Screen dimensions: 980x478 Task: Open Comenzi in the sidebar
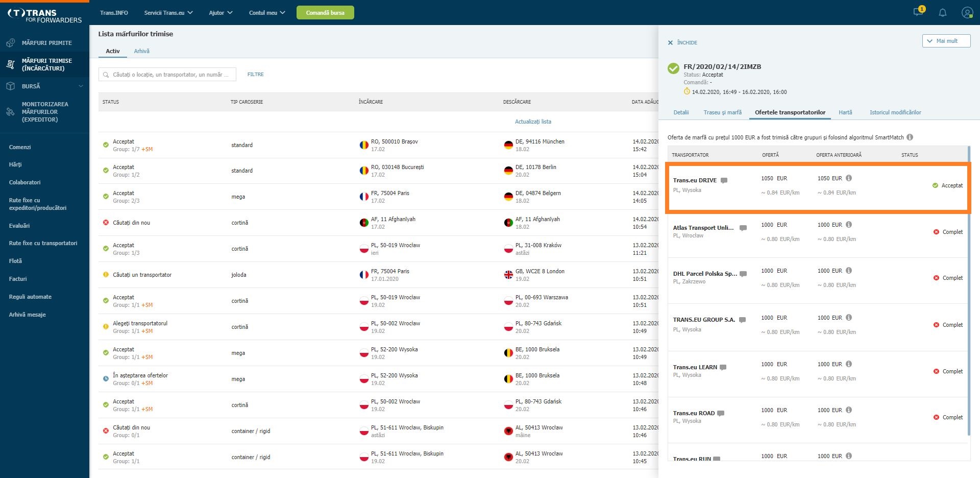point(20,147)
